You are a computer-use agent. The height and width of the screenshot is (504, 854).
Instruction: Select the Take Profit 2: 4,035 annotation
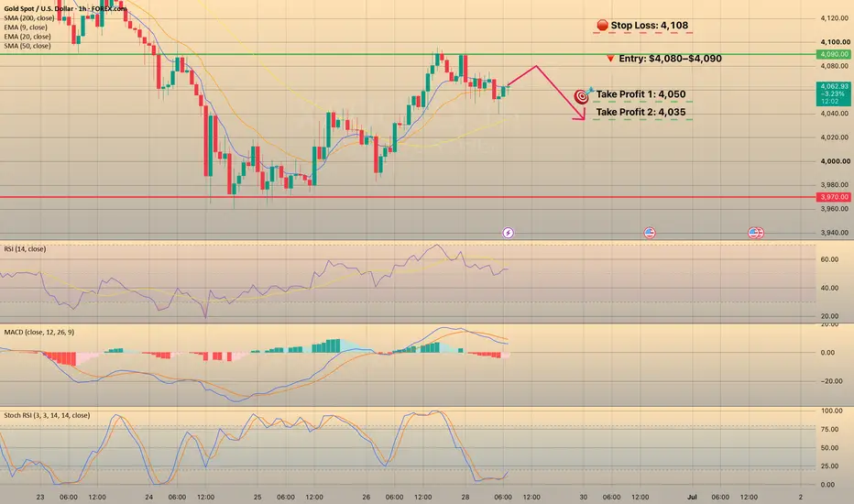640,112
